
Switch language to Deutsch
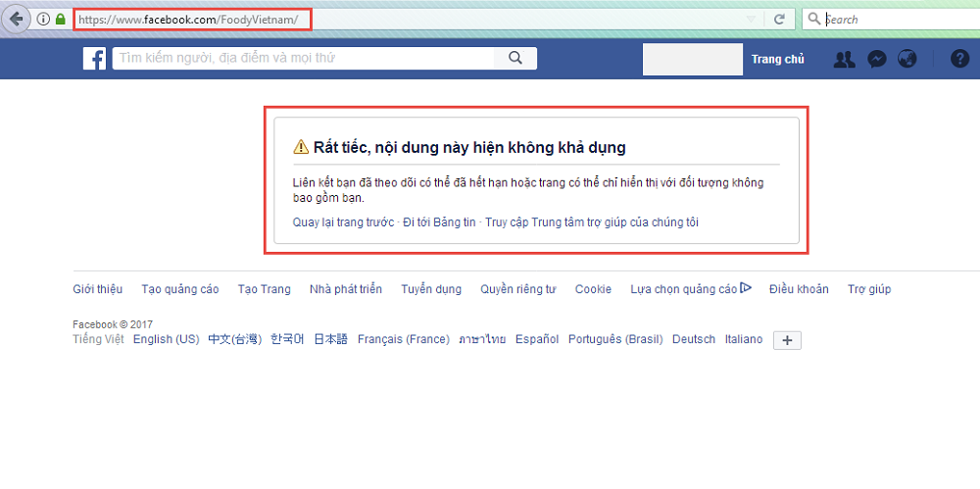pos(694,339)
